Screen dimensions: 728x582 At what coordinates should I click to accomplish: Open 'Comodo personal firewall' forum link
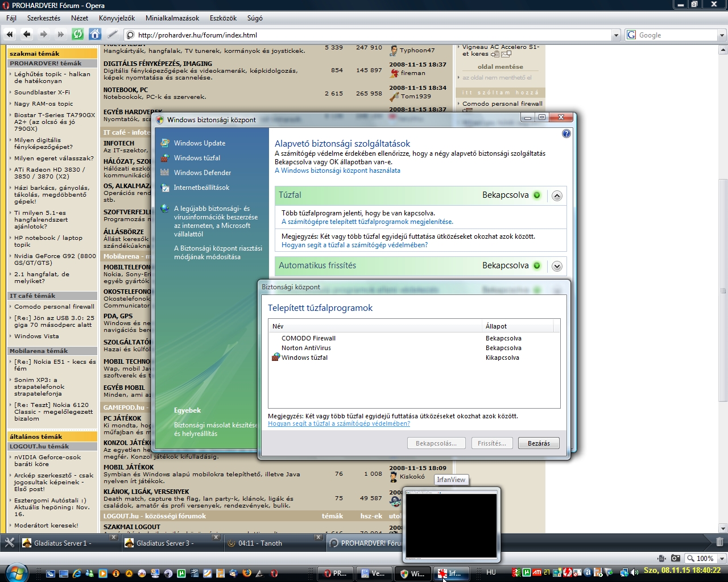point(54,306)
